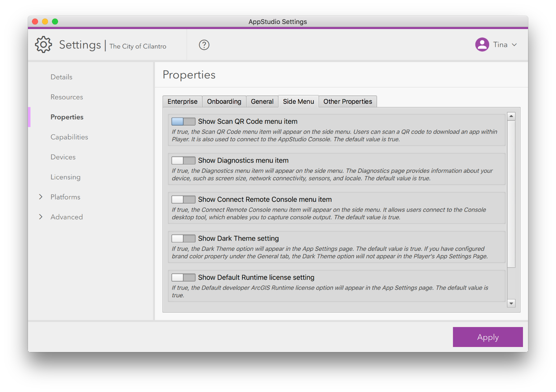This screenshot has width=556, height=392.
Task: Click the properties list scrollbar thumb
Action: [x=511, y=194]
